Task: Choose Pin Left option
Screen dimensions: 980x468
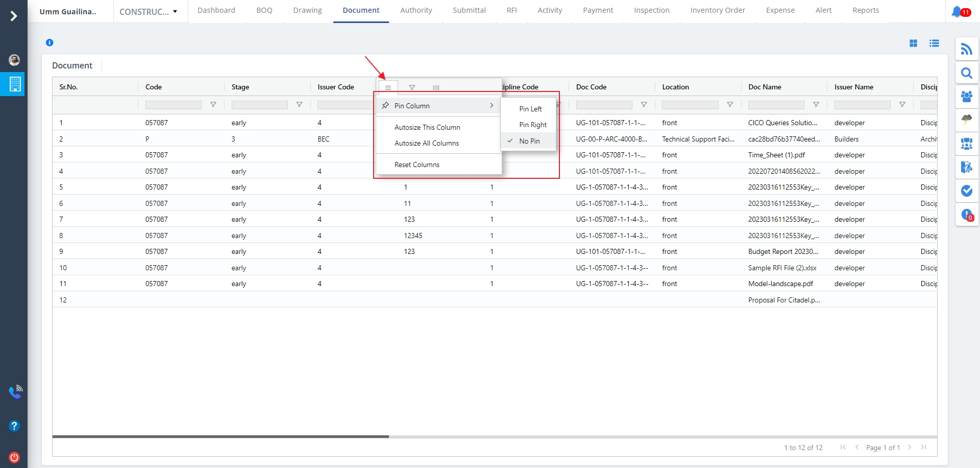Action: (530, 109)
